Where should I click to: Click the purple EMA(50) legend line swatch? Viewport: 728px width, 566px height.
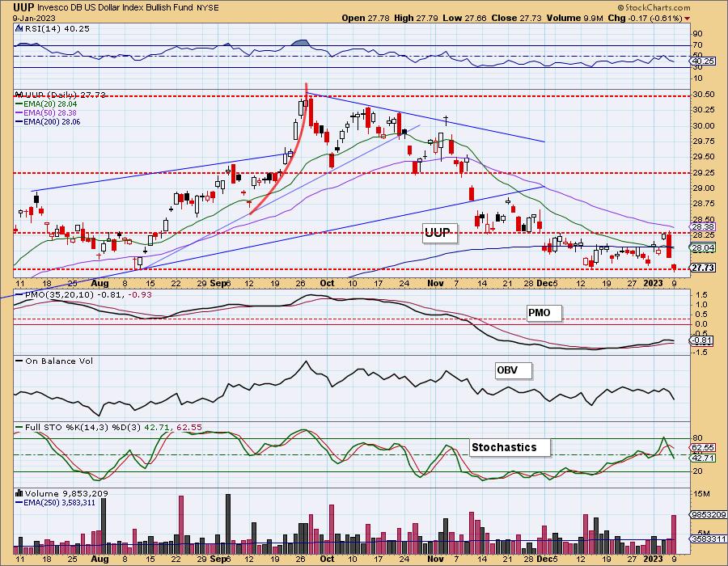19,113
